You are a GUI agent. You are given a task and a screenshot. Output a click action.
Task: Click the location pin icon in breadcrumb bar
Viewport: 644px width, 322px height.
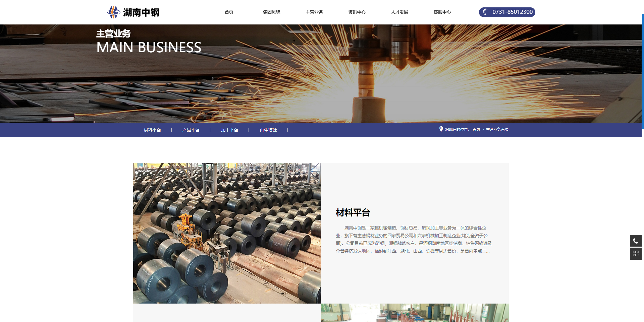(x=441, y=129)
